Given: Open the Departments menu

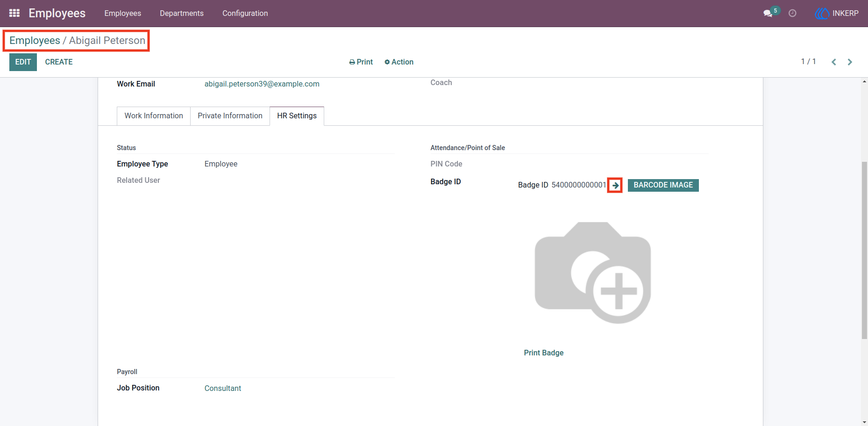Looking at the screenshot, I should tap(182, 13).
